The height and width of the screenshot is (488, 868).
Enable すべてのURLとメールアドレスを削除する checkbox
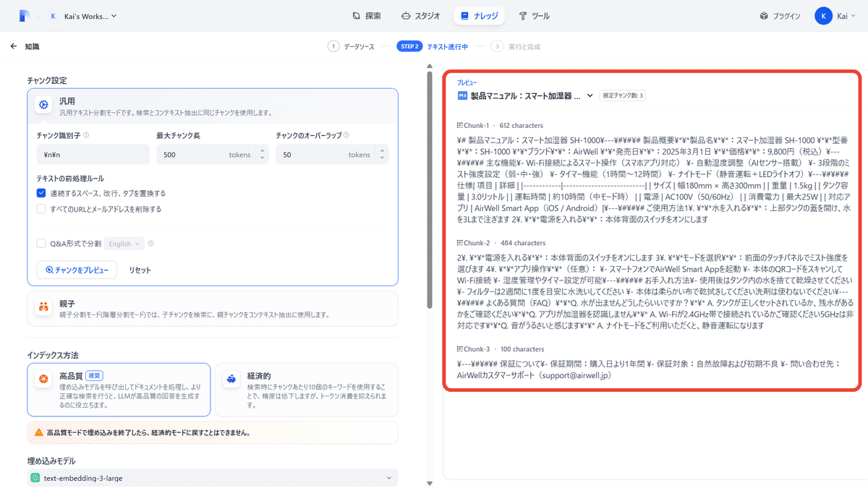coord(41,209)
